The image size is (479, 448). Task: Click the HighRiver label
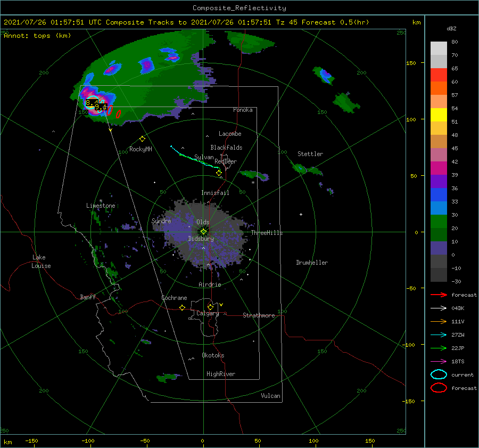tap(221, 374)
